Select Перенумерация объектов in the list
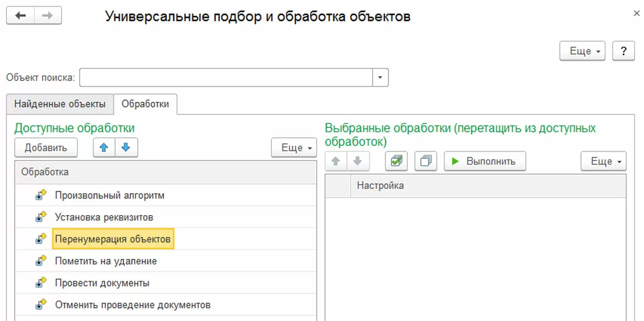The width and height of the screenshot is (644, 321). (x=113, y=239)
